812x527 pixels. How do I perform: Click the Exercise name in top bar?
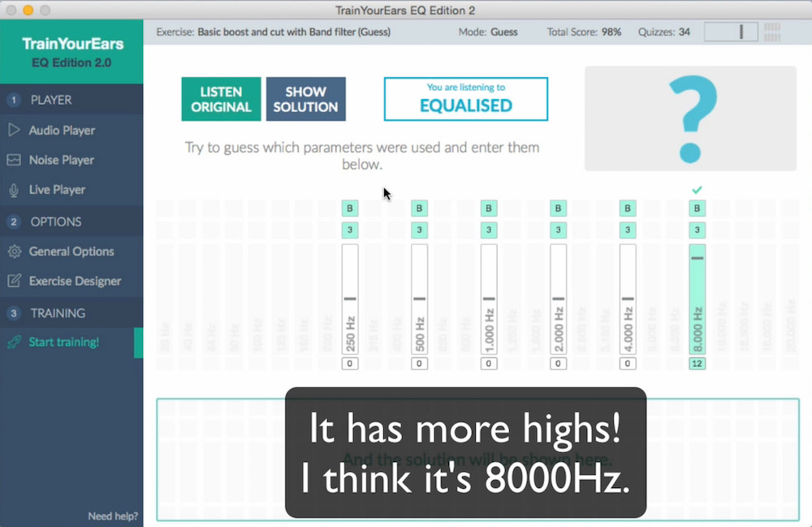coord(274,32)
